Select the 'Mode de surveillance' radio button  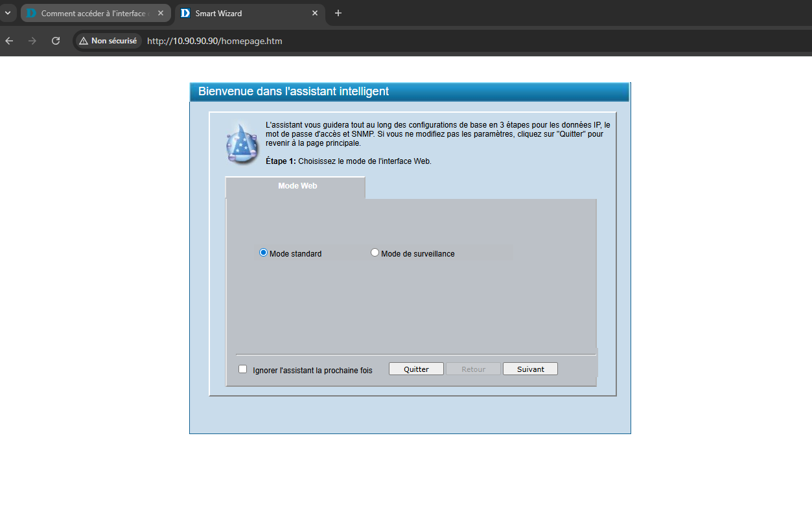(375, 253)
